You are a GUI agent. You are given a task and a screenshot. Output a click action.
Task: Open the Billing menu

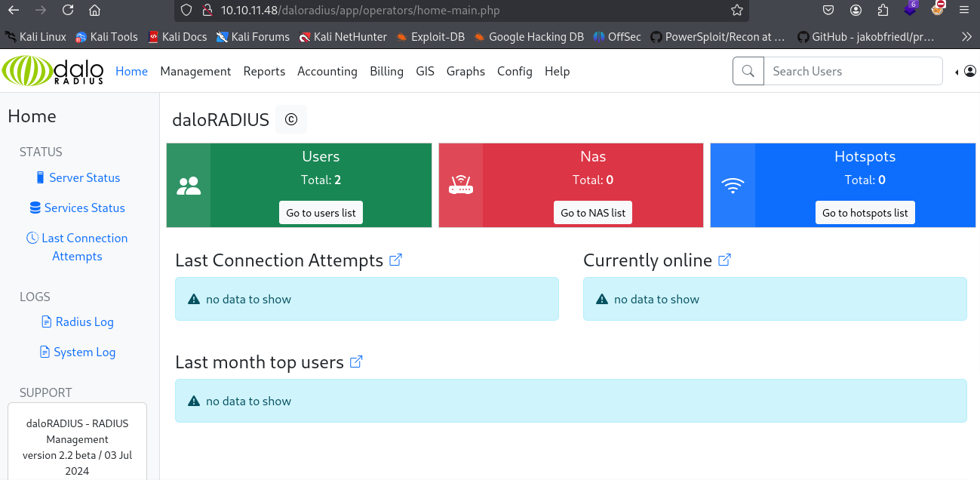[386, 71]
